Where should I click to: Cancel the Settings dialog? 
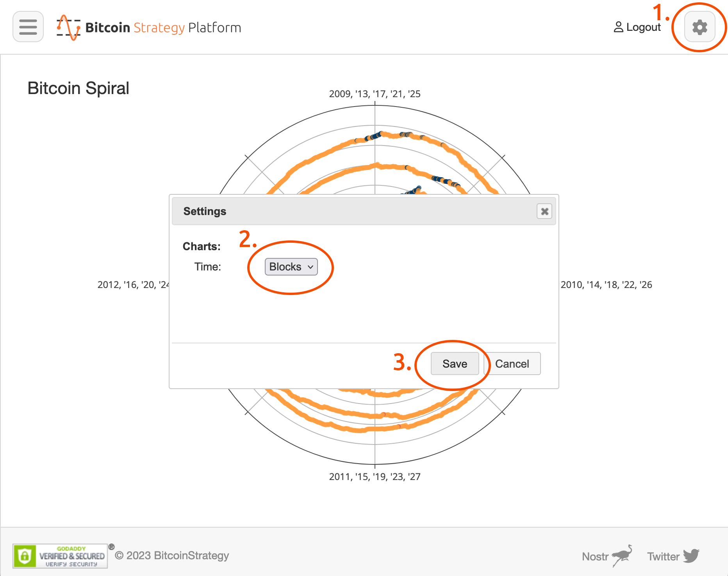[512, 364]
